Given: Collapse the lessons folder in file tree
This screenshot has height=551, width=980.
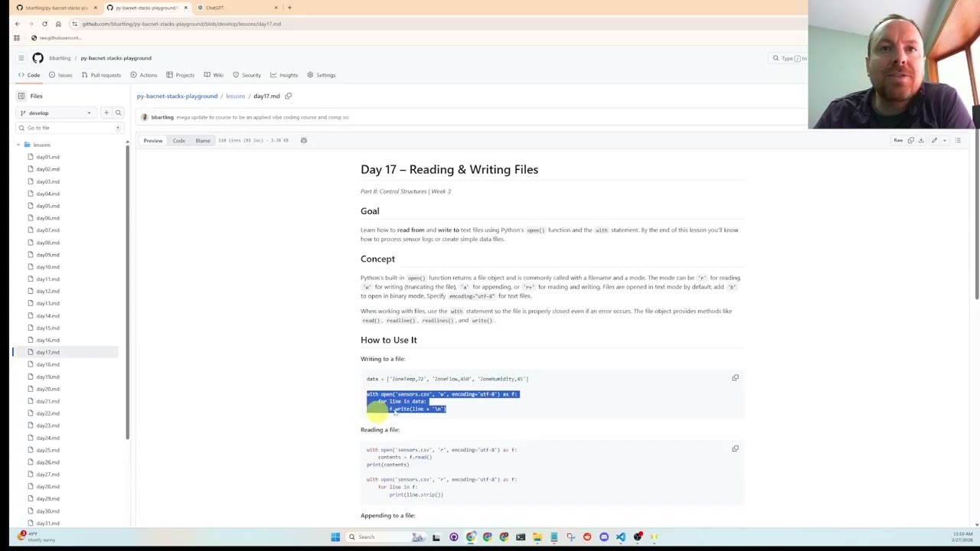Looking at the screenshot, I should pyautogui.click(x=18, y=145).
